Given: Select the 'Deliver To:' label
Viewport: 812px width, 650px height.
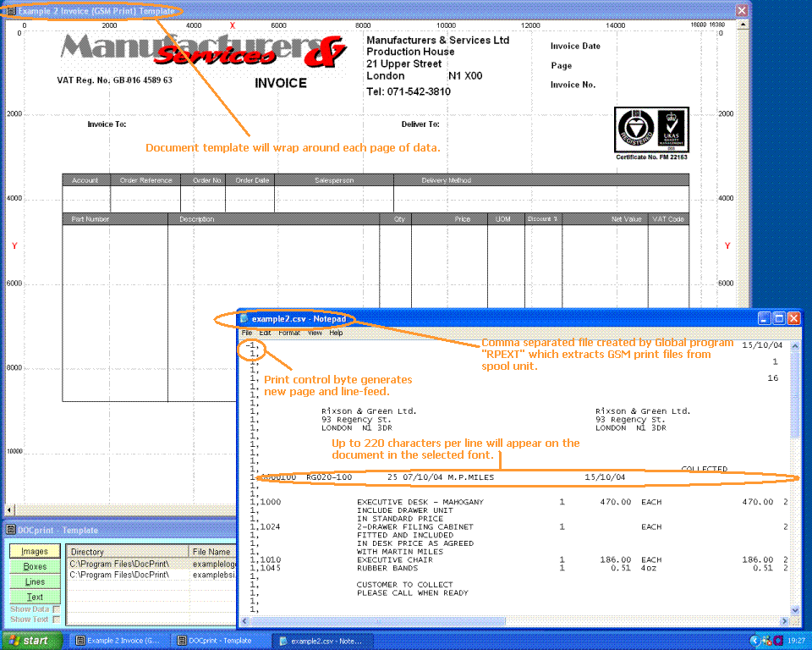Looking at the screenshot, I should click(x=420, y=124).
